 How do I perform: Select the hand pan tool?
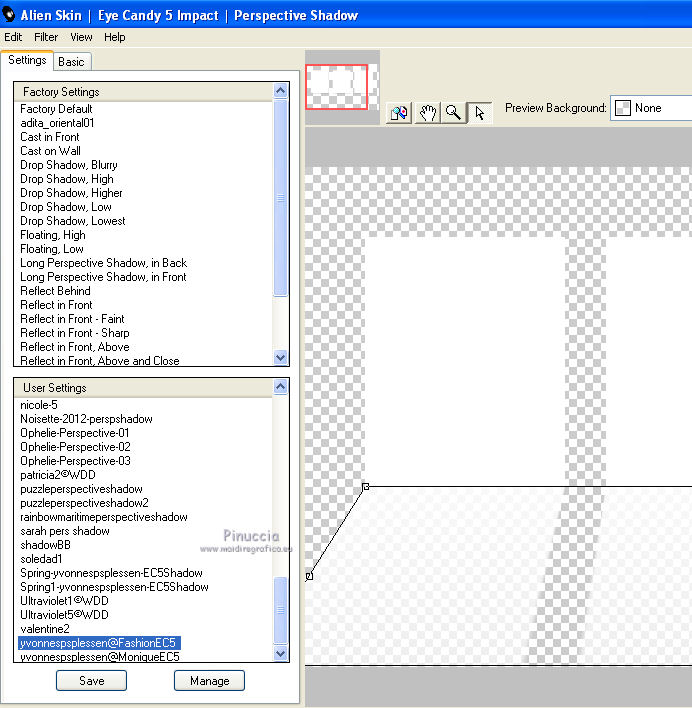coord(427,112)
